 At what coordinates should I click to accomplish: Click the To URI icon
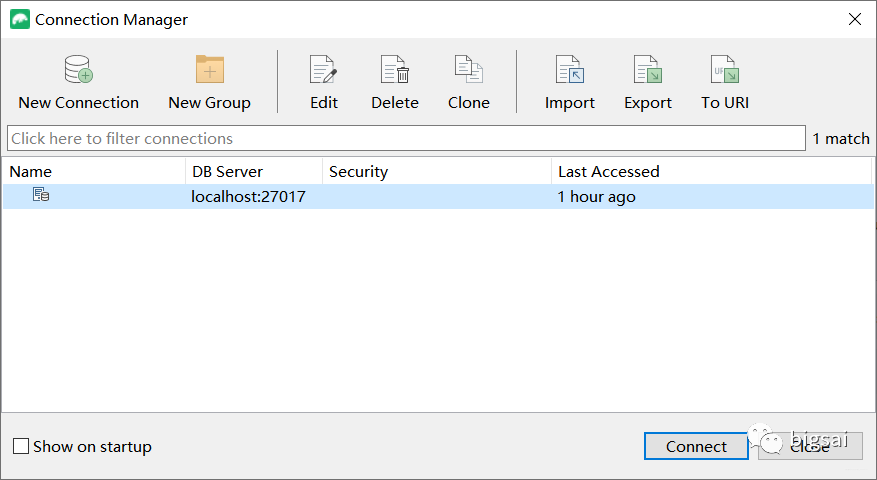click(724, 70)
